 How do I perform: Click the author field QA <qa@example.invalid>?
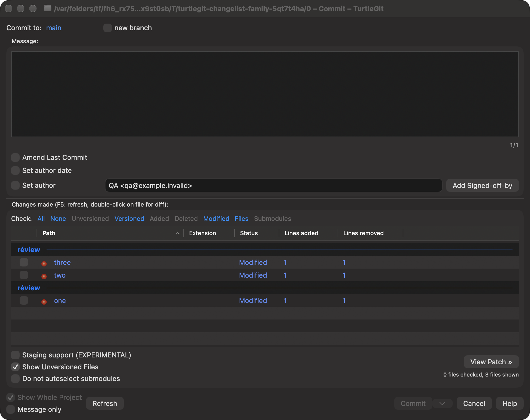[x=273, y=185]
